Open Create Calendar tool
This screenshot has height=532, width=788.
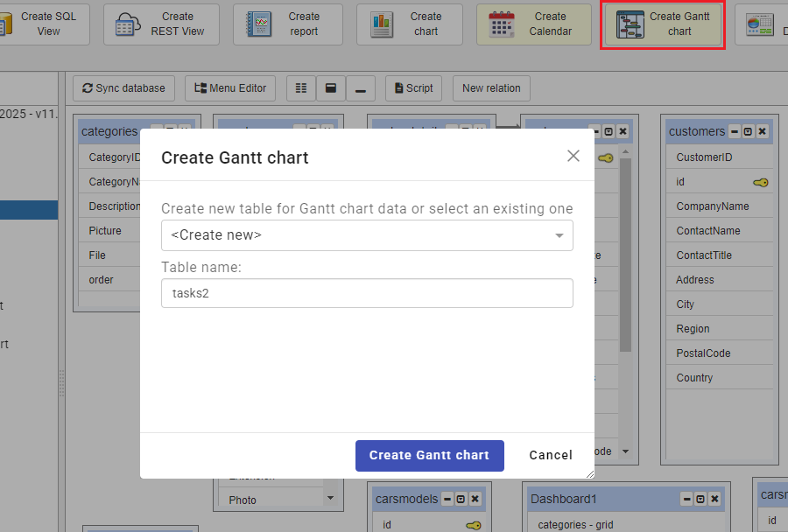coord(534,24)
